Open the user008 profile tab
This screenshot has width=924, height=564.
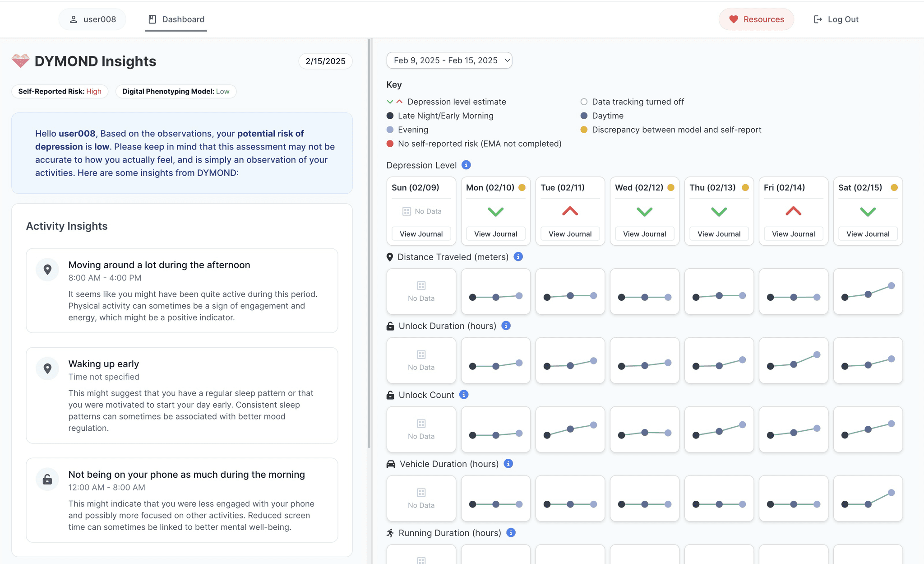click(92, 19)
